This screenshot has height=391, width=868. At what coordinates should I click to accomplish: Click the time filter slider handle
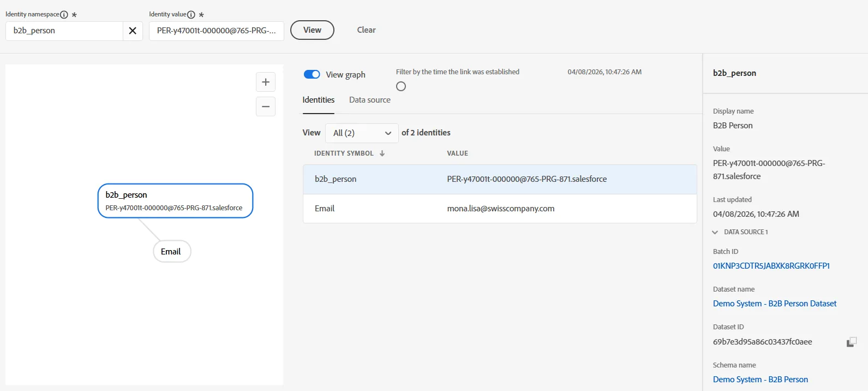tap(401, 86)
